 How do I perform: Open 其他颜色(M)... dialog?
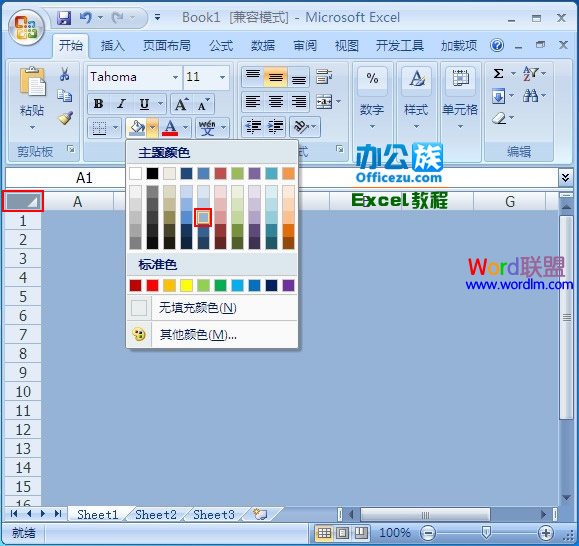click(212, 334)
